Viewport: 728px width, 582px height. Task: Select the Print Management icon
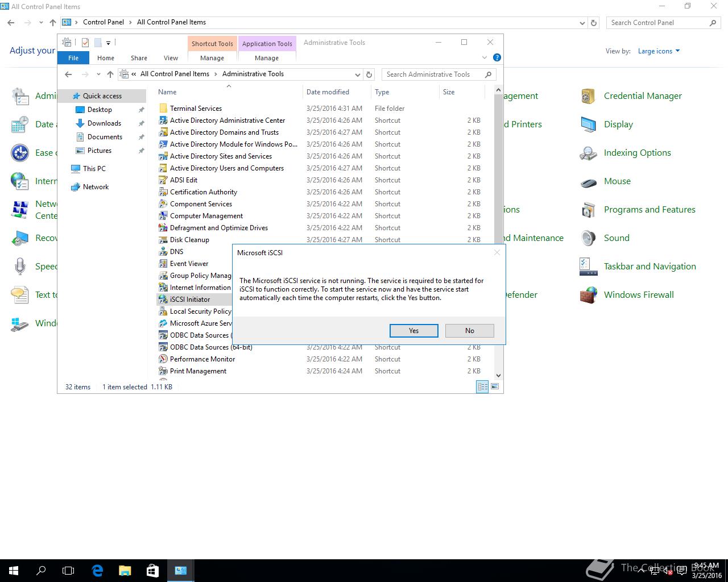click(163, 371)
